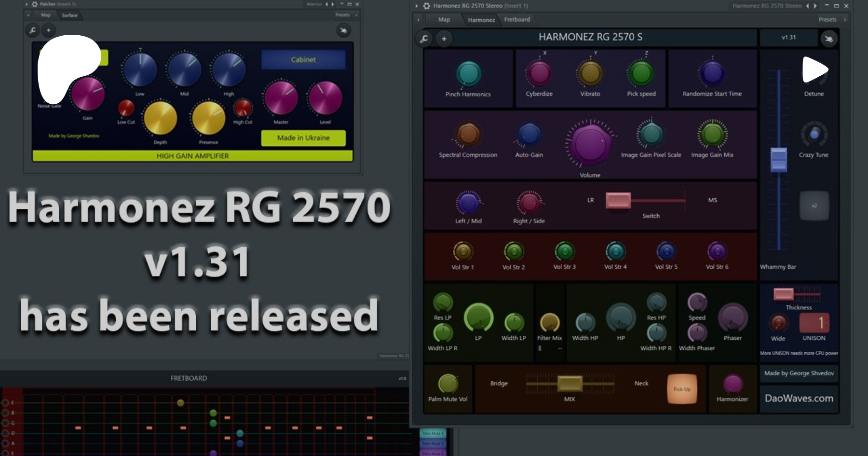Click the Randomize Start Time knob
The image size is (868, 456).
point(712,73)
